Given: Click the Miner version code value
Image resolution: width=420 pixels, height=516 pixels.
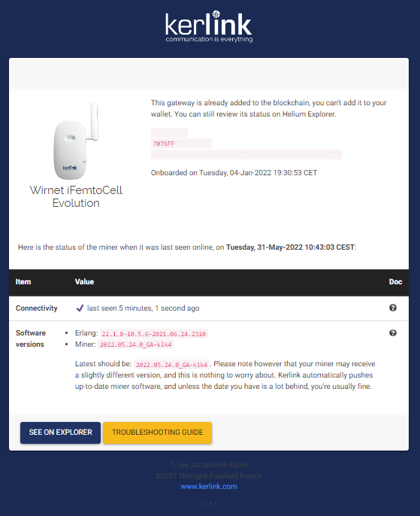Looking at the screenshot, I should click(x=136, y=345).
